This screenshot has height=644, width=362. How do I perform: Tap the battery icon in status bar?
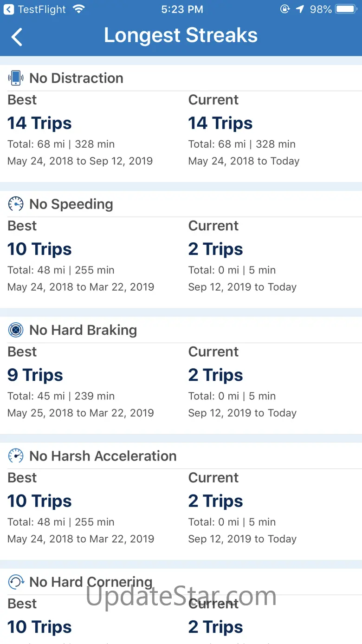pyautogui.click(x=346, y=9)
